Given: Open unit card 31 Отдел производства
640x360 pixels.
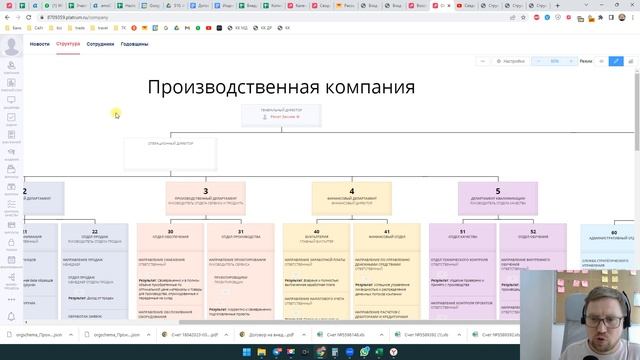Looking at the screenshot, I should [x=241, y=237].
